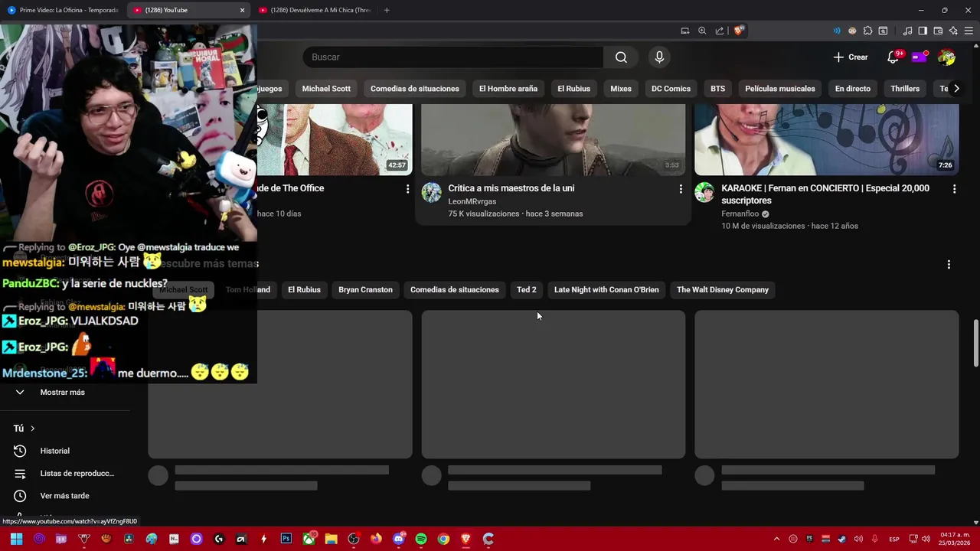
Task: Click the Crear button
Action: [x=851, y=57]
